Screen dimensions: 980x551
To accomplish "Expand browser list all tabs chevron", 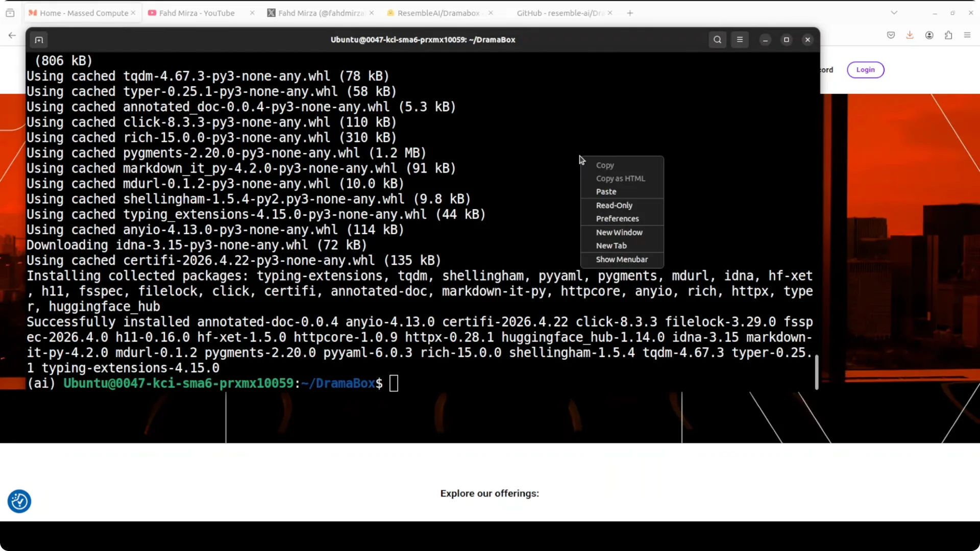I will [894, 13].
